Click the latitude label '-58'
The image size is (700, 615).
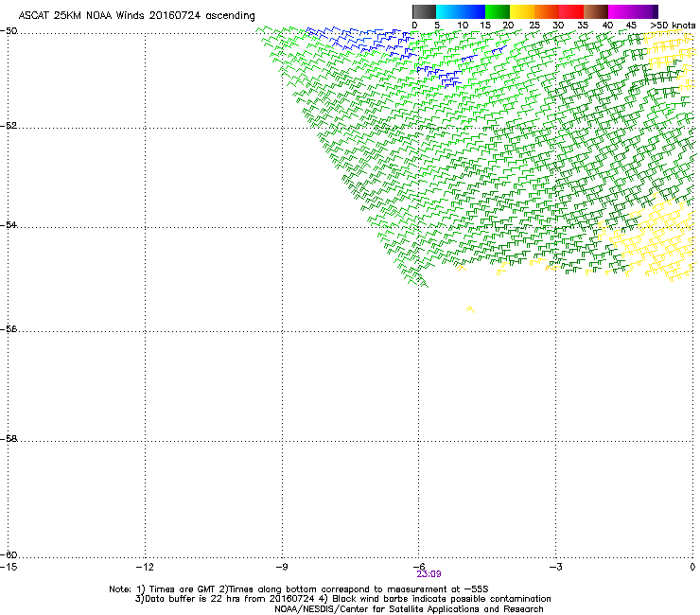(9, 439)
